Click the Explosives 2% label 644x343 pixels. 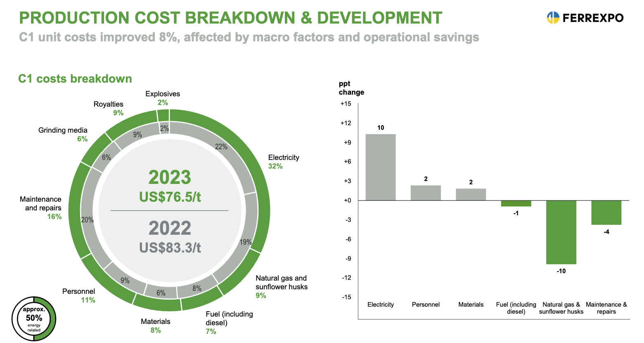[x=163, y=98]
